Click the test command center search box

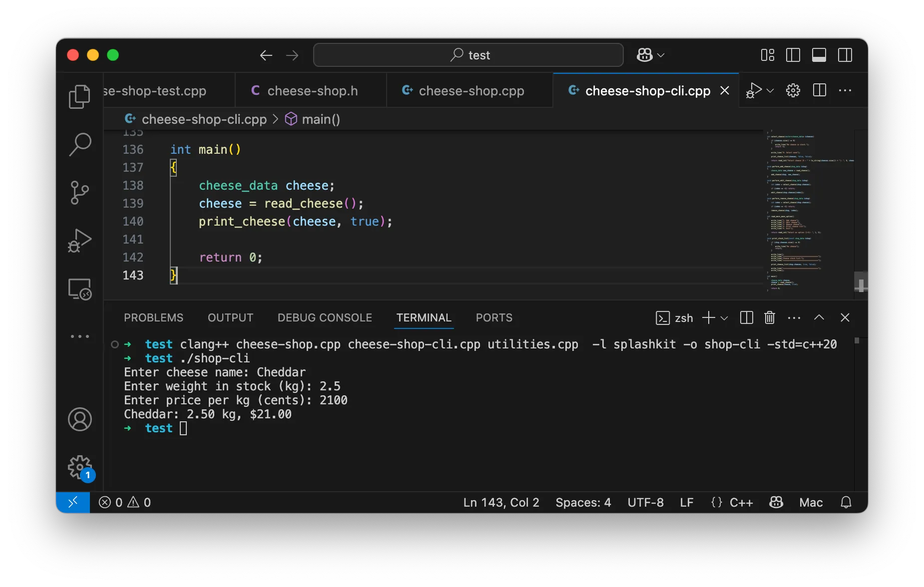468,55
